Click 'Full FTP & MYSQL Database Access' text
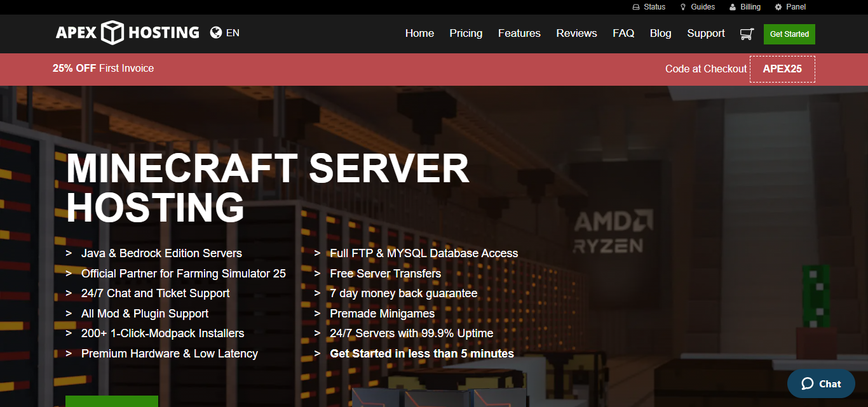 (x=424, y=253)
